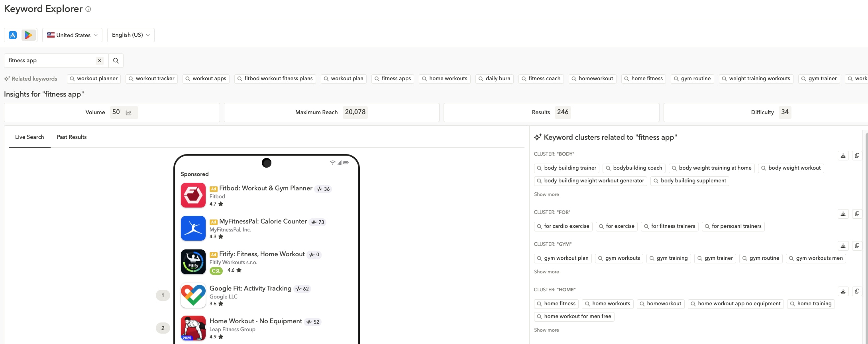Image resolution: width=868 pixels, height=344 pixels.
Task: Click the Difficulty value 34
Action: tap(785, 112)
